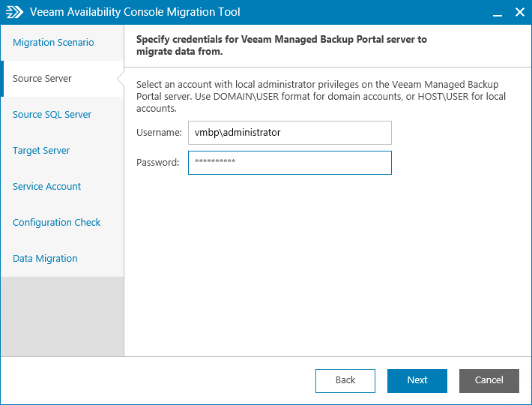Click the account privileges description paragraph
Screen dimensions: 532x405
click(321, 97)
